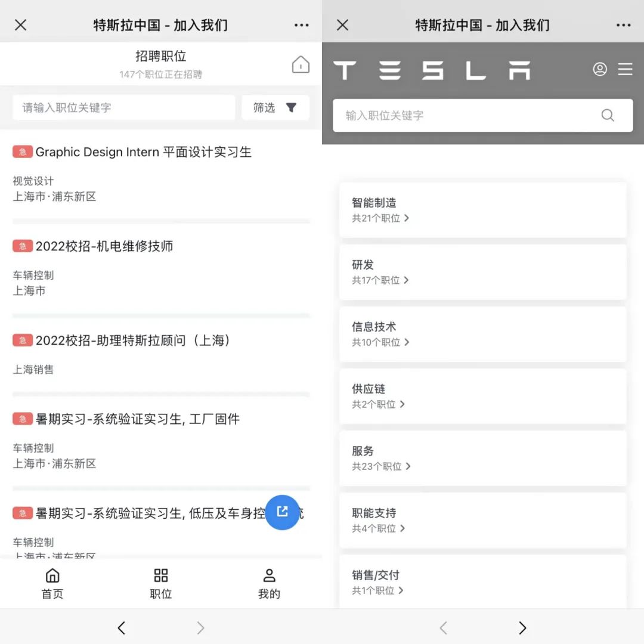Click the urgent tag on 助理特斯拉顾问
The height and width of the screenshot is (644, 644).
23,340
